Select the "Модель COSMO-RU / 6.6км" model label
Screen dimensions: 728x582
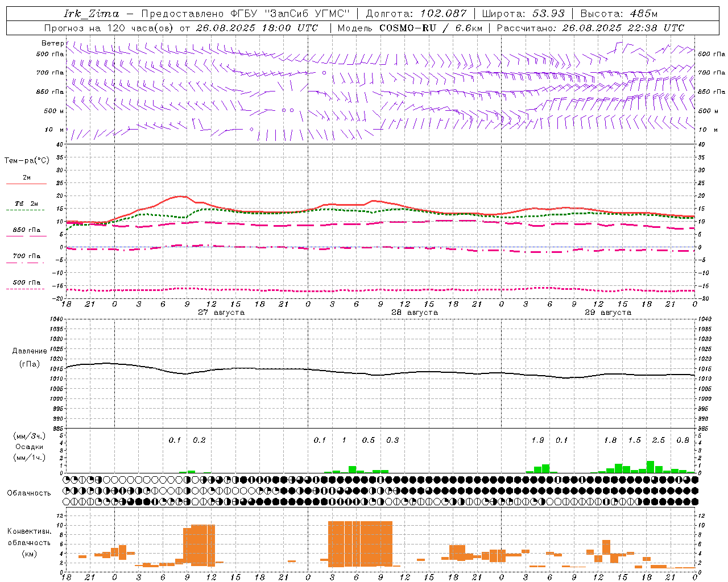410,28
